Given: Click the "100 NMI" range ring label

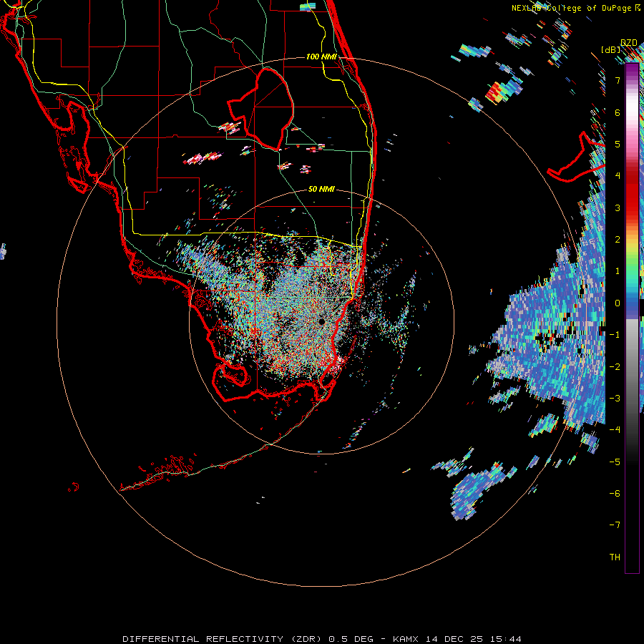Looking at the screenshot, I should pyautogui.click(x=321, y=57).
